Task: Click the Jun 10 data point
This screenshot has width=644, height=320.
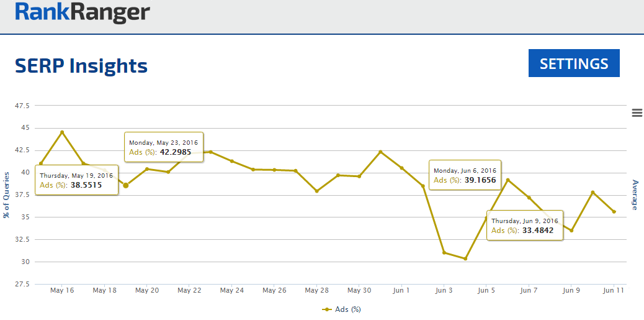Action: pos(593,193)
